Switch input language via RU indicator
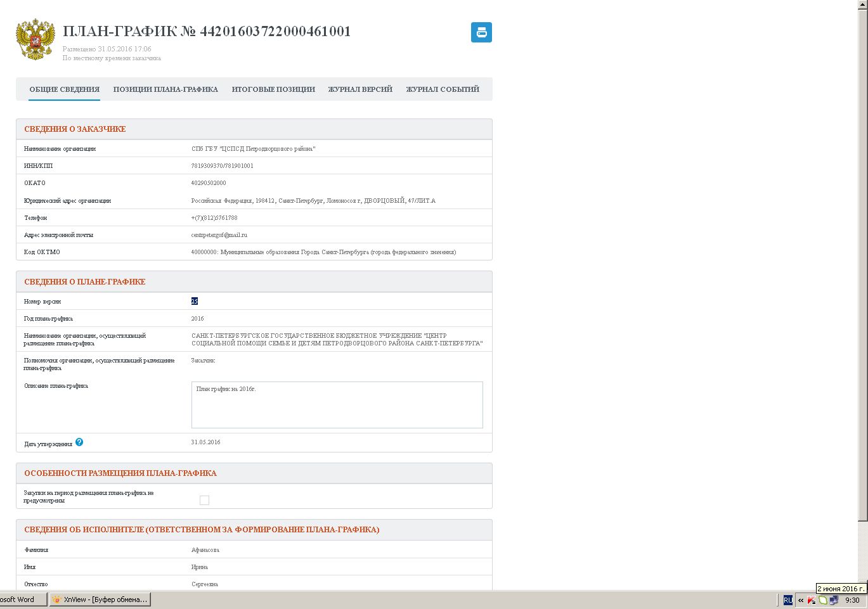This screenshot has width=868, height=609. click(787, 600)
